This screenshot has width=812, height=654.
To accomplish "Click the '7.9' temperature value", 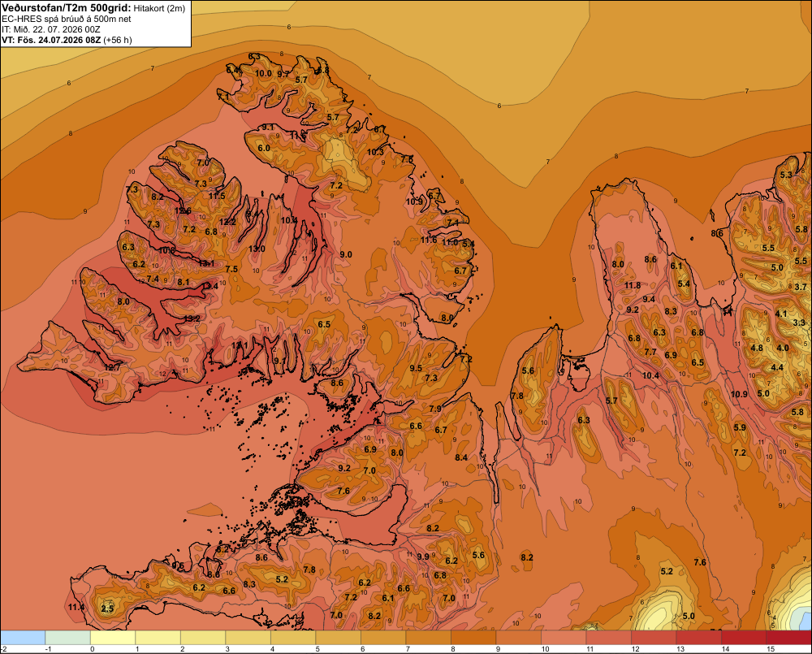I will (435, 409).
